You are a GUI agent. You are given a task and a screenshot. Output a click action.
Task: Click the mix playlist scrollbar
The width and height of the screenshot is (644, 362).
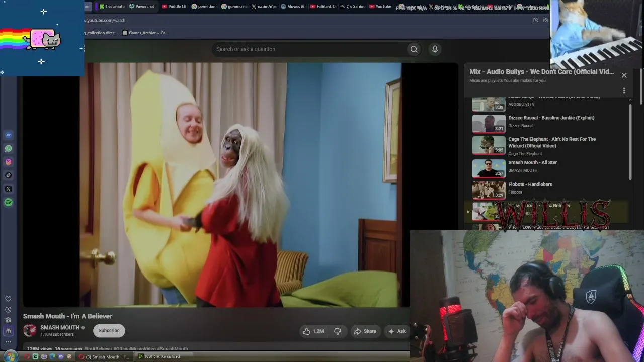click(630, 142)
